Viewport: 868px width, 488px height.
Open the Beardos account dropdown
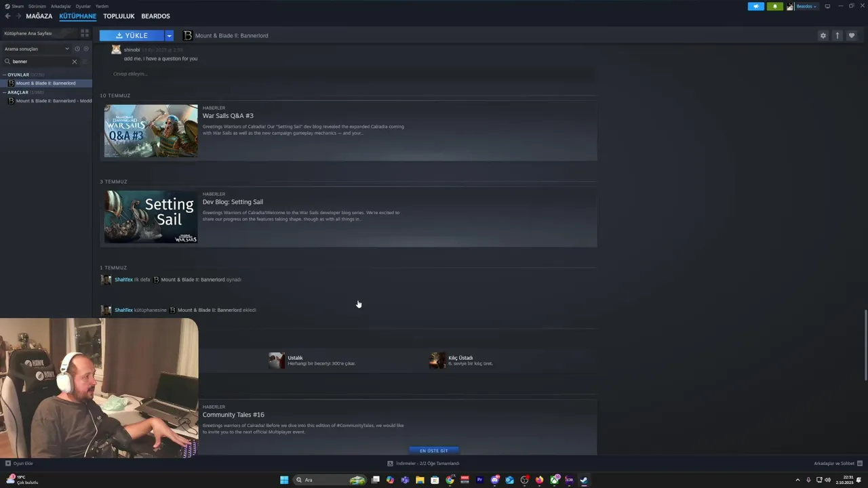(806, 6)
